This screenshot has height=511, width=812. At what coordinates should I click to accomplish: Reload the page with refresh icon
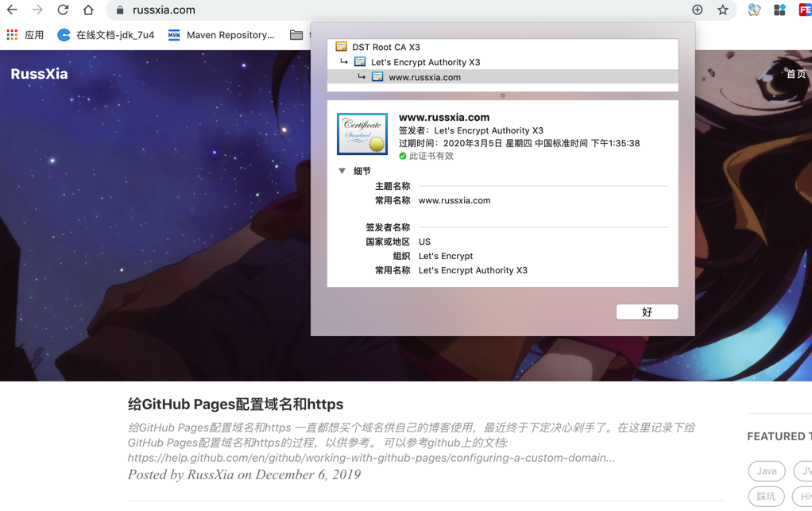tap(63, 10)
